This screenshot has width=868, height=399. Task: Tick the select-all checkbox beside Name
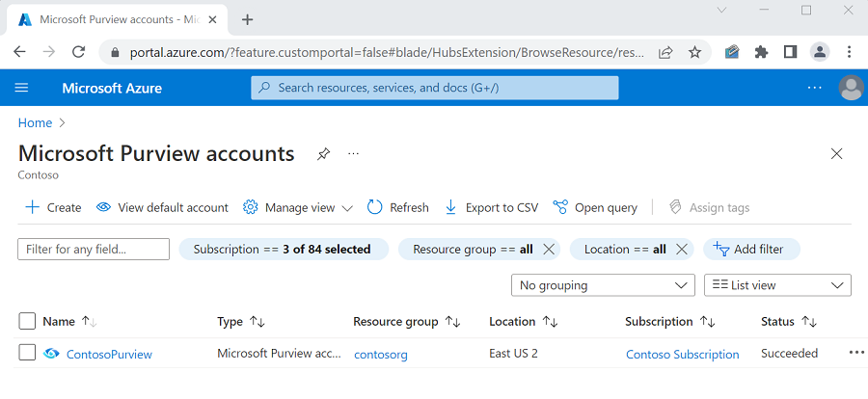click(x=27, y=321)
